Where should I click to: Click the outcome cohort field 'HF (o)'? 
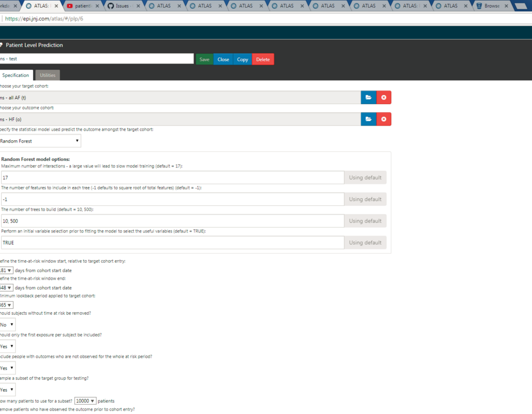point(180,119)
